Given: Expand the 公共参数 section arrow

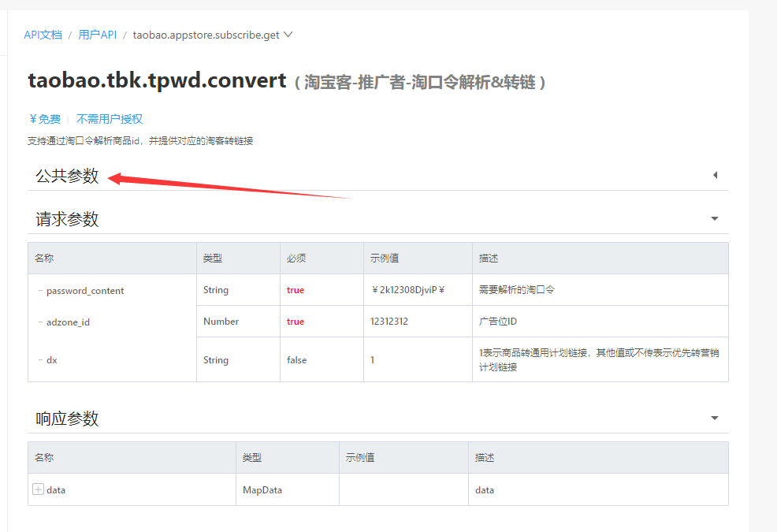Looking at the screenshot, I should tap(715, 175).
